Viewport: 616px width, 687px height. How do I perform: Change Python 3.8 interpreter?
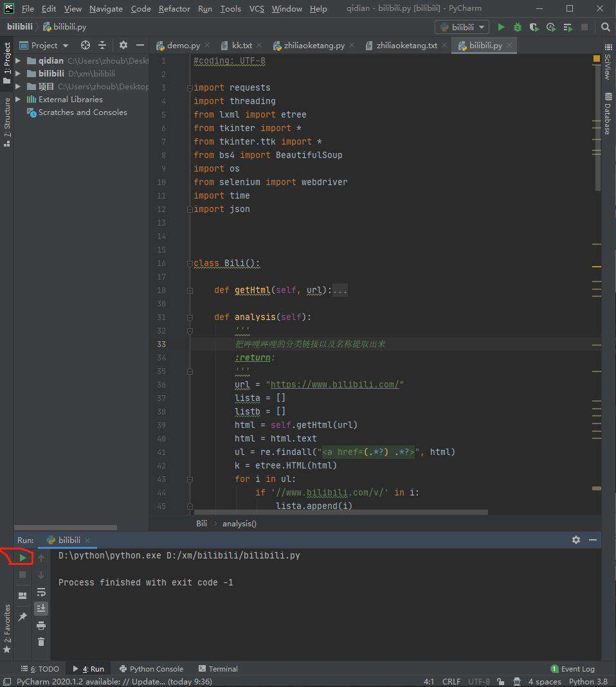(x=588, y=682)
